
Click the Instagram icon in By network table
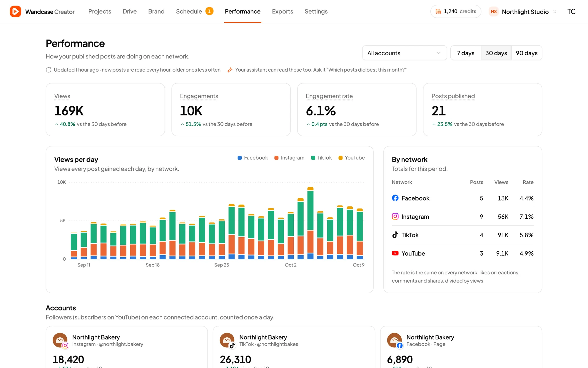(x=395, y=216)
